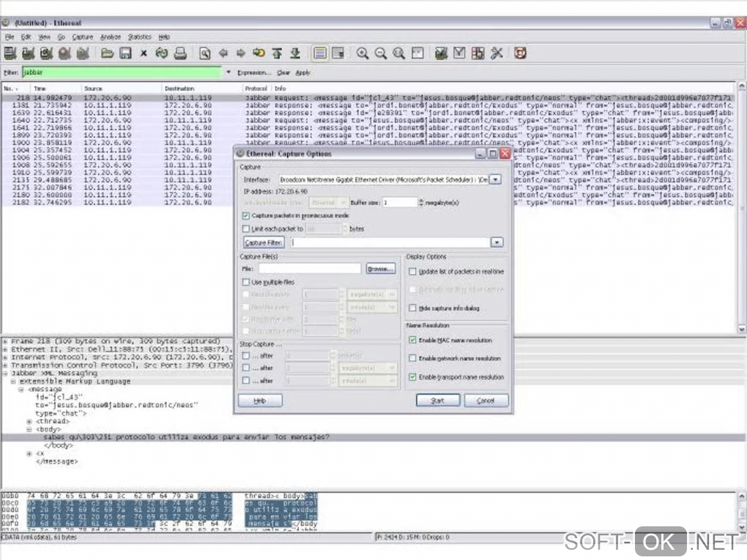This screenshot has height=560, width=747.
Task: Open the Statistics menu
Action: click(140, 37)
